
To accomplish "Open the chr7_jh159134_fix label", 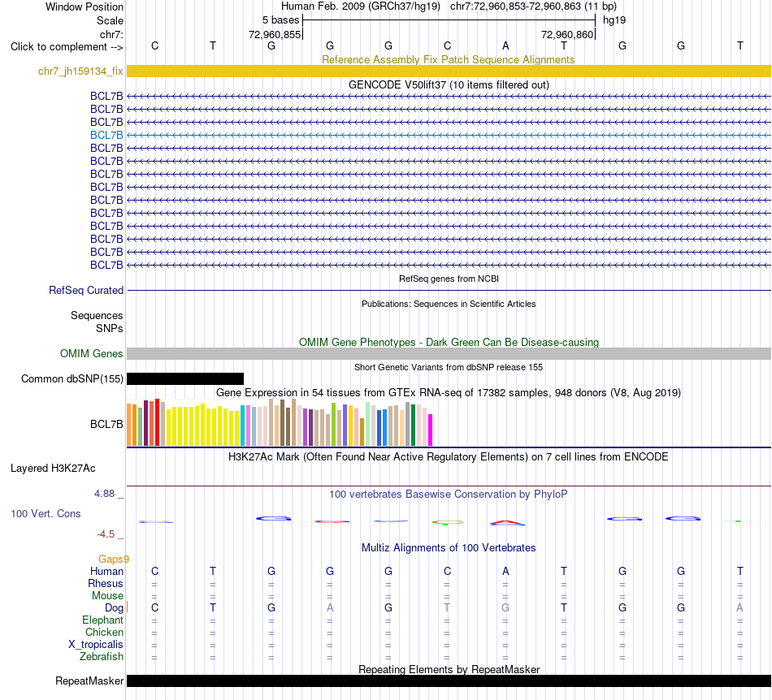I will (x=80, y=71).
